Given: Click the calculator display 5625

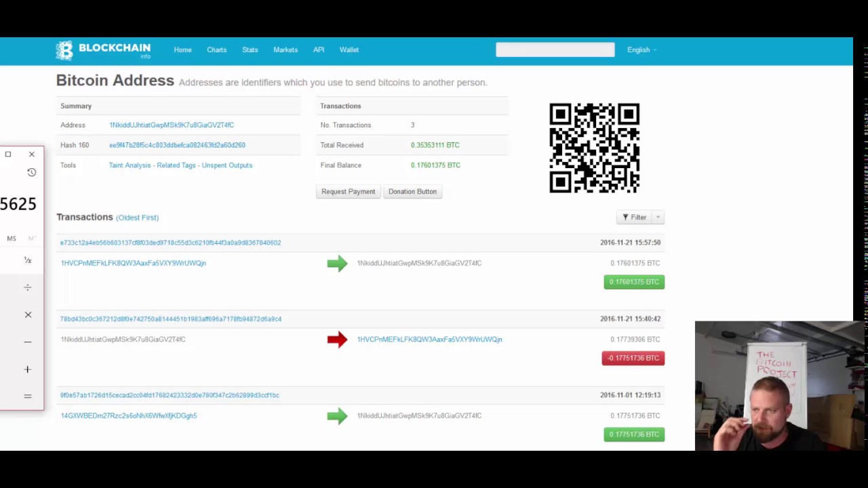Looking at the screenshot, I should (x=18, y=204).
